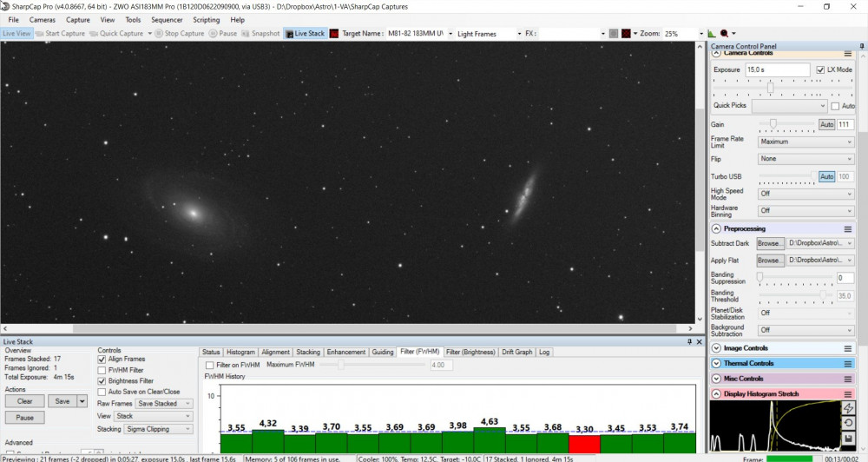Open Thermal Controls hamburger menu

[847, 363]
